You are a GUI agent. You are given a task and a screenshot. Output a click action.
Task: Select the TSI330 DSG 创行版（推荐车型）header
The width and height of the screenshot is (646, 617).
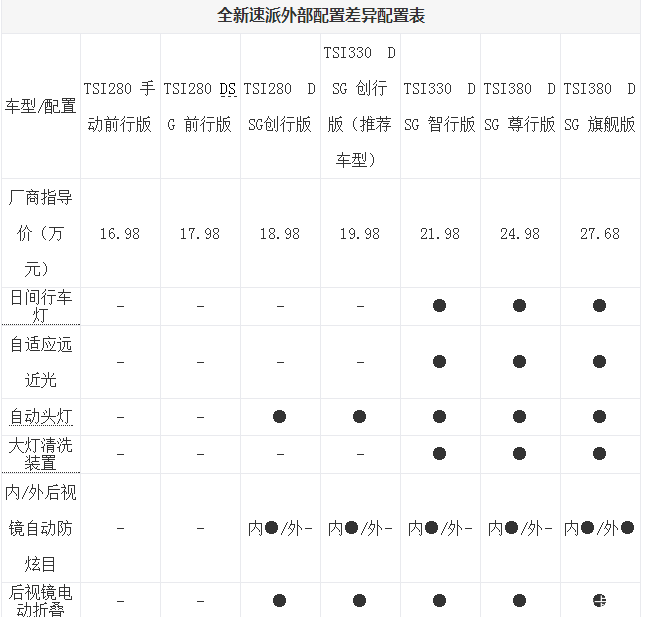[360, 106]
